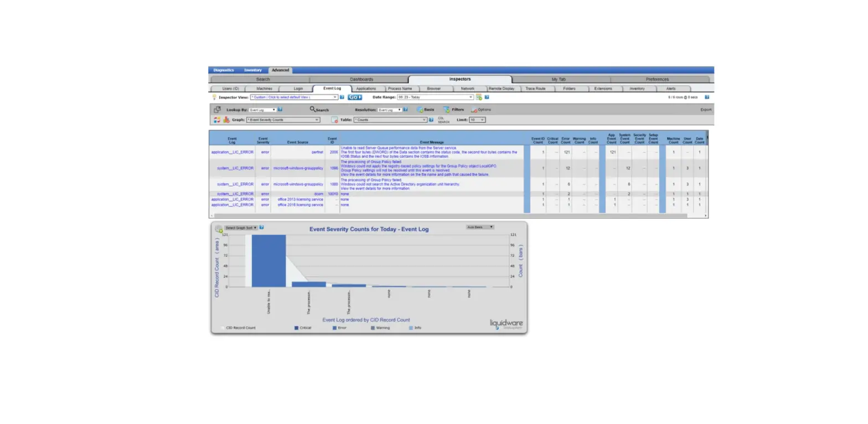Screen dimensions: 868x424
Task: Click the 'Unable to read Server Queue' message
Action: [x=399, y=148]
